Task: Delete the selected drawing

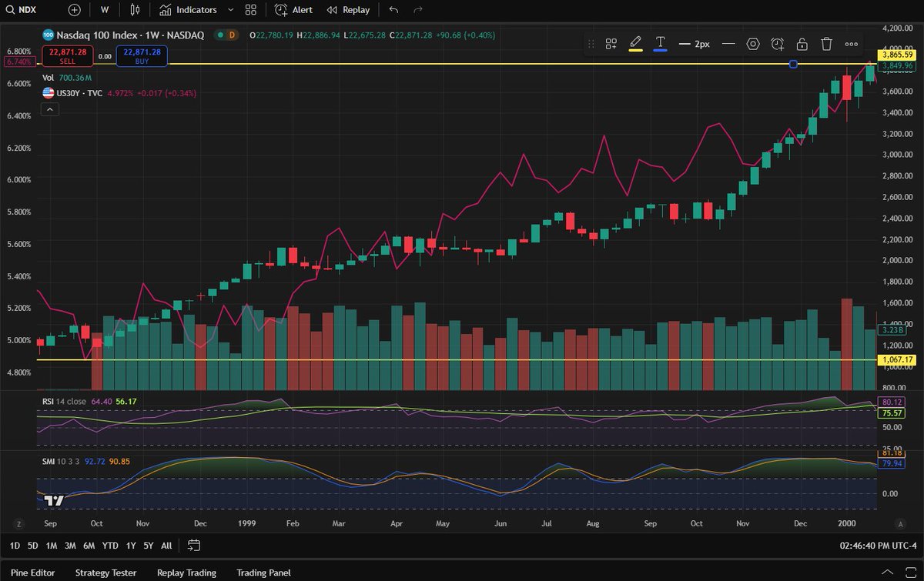Action: pos(826,44)
